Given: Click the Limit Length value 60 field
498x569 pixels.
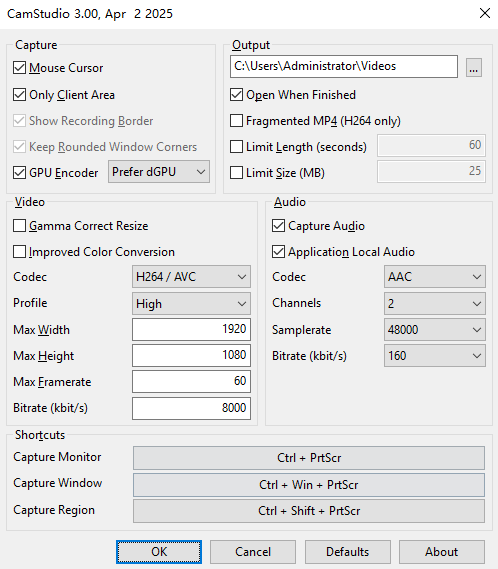Looking at the screenshot, I should 431,146.
